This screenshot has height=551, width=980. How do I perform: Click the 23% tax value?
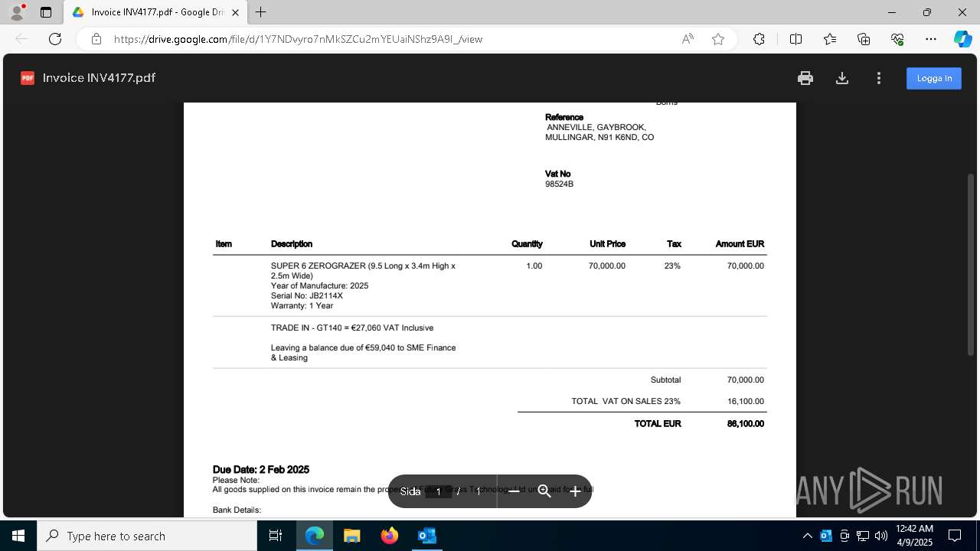(x=672, y=266)
